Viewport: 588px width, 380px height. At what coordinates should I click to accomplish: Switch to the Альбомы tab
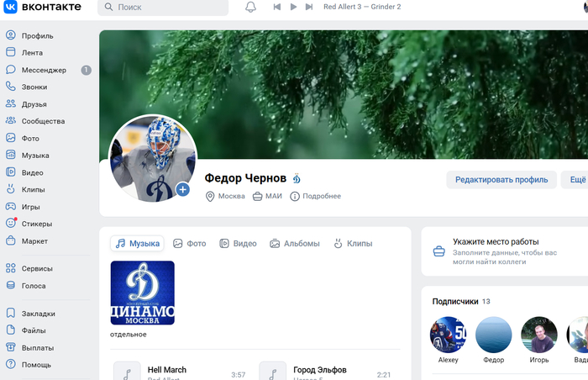[295, 244]
